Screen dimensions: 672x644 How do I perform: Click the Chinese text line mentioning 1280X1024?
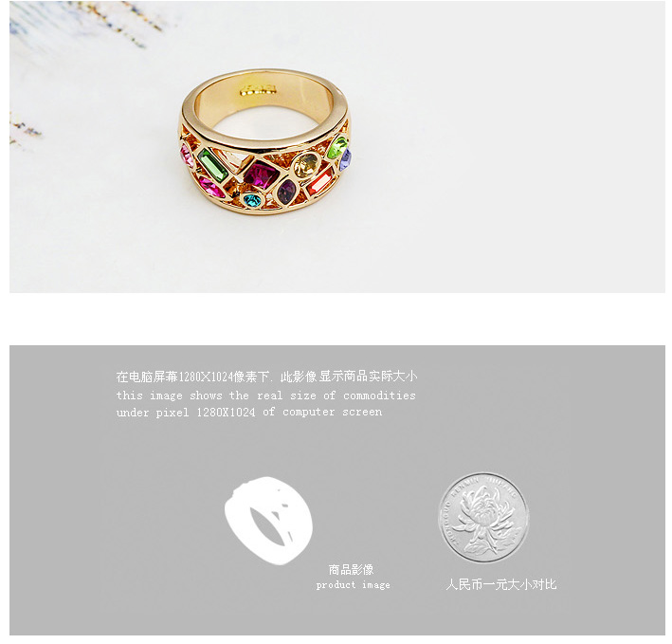tap(266, 377)
